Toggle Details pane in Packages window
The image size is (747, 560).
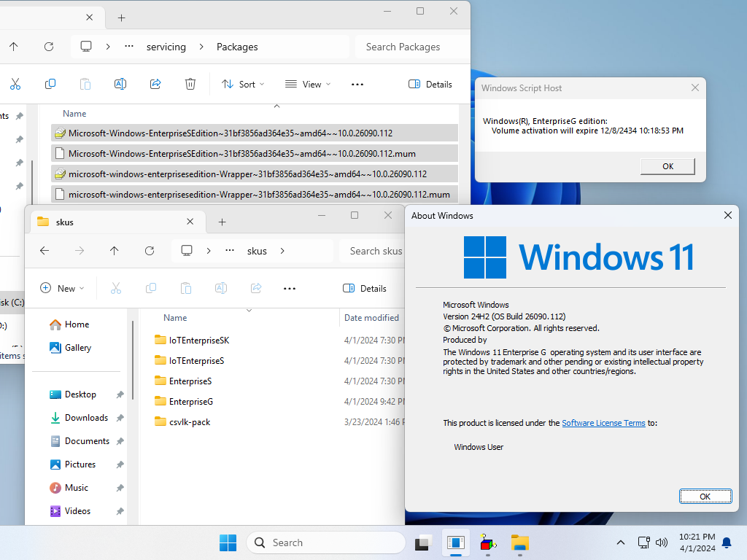[430, 85]
